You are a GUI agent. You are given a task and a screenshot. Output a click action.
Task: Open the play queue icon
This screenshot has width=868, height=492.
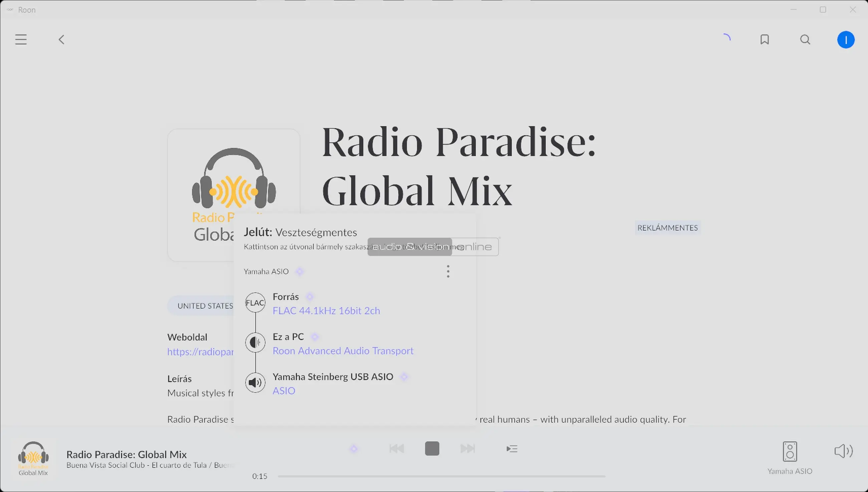[x=512, y=449]
